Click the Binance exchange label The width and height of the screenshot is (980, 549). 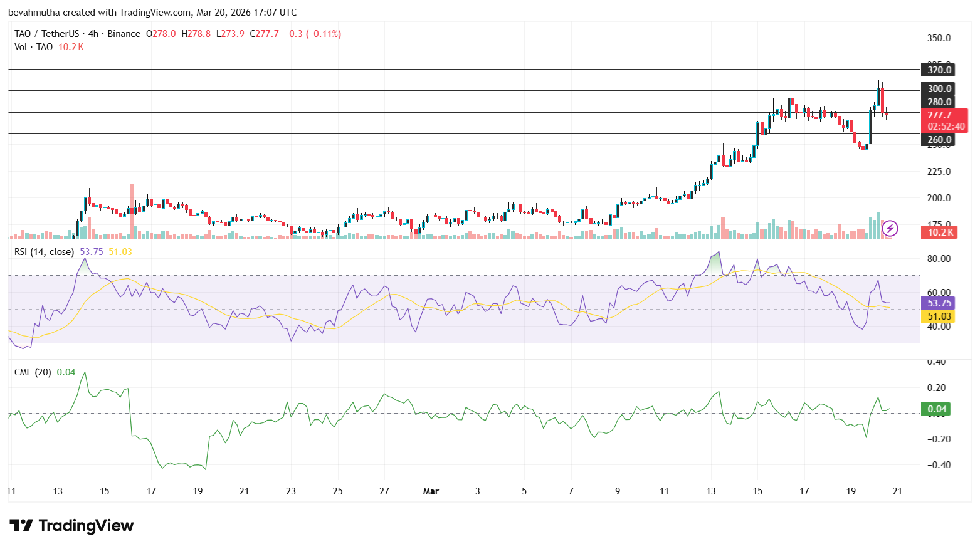[123, 33]
